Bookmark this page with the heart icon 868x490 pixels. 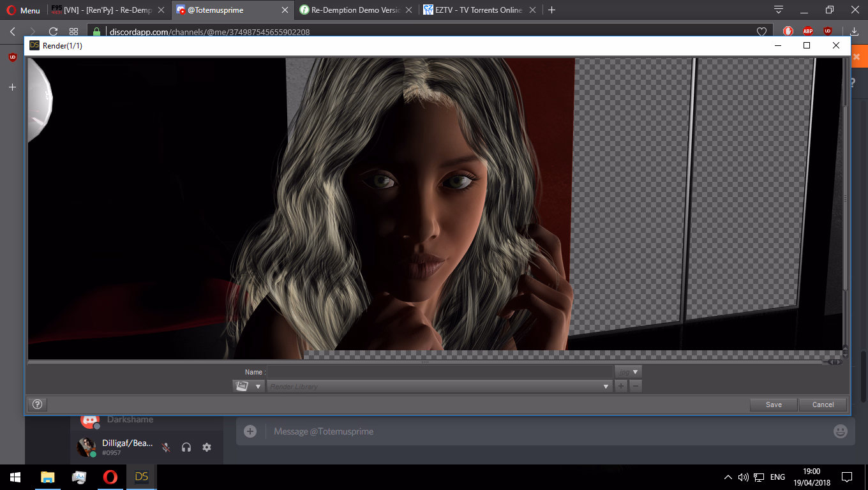pos(761,31)
